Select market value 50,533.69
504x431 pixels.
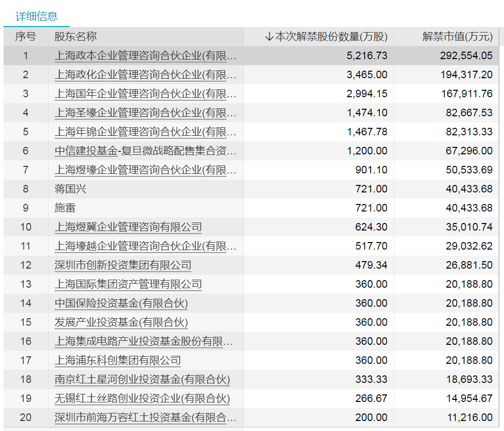tap(469, 170)
